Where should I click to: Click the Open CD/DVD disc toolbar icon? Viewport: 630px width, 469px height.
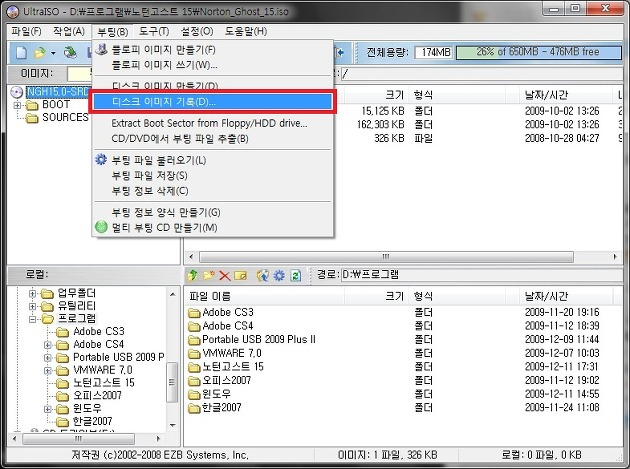click(70, 52)
